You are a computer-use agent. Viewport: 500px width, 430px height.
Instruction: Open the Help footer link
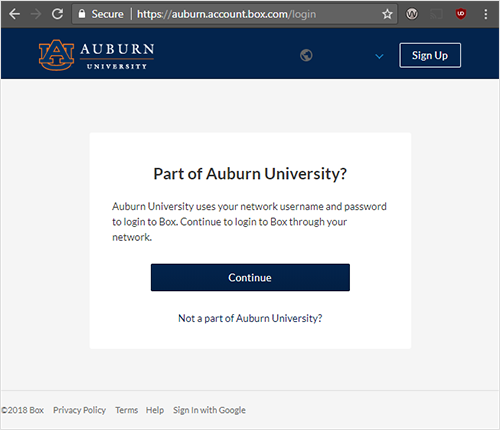(x=155, y=410)
